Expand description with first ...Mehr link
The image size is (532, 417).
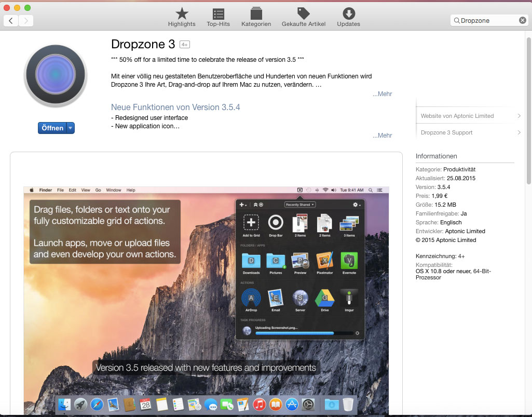click(382, 93)
